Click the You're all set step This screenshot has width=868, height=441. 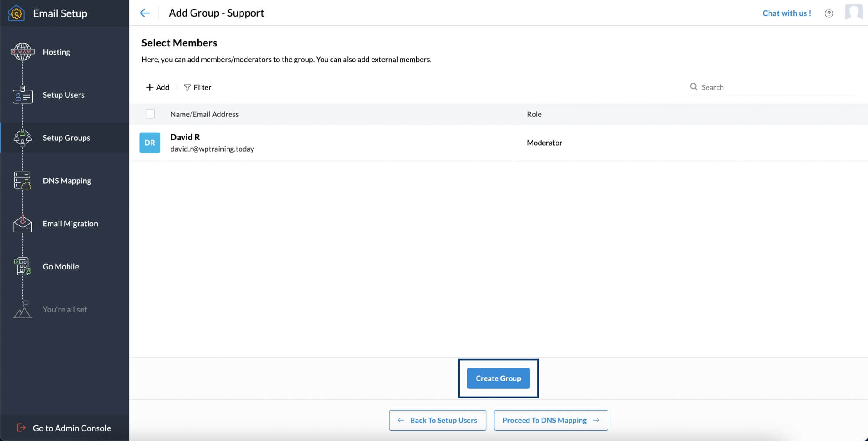coord(65,309)
